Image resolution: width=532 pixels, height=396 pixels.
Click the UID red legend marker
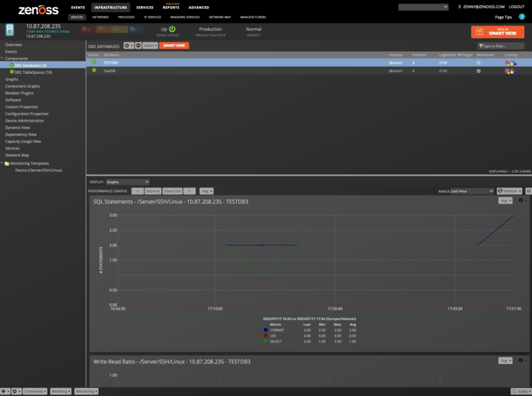(265, 335)
